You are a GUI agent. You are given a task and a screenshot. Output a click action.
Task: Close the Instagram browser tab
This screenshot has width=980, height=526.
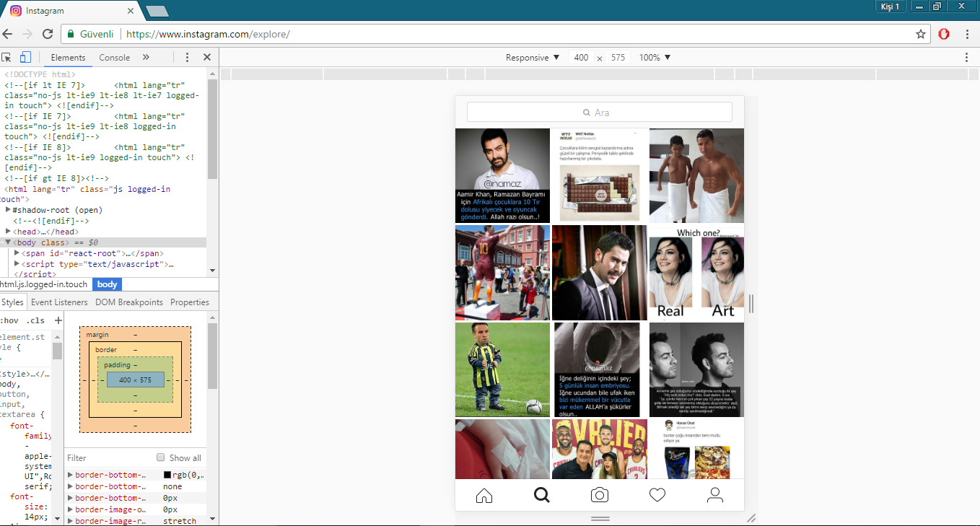click(x=130, y=11)
